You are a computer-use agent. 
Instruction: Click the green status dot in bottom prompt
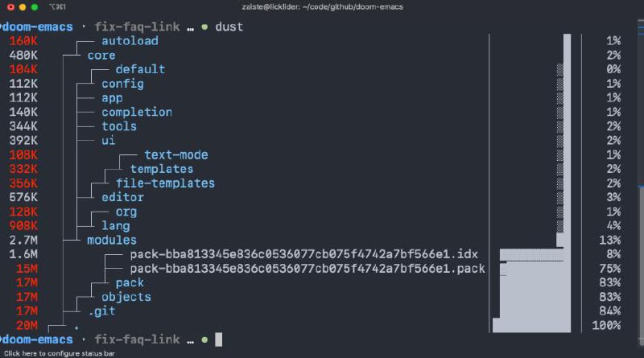click(x=204, y=340)
